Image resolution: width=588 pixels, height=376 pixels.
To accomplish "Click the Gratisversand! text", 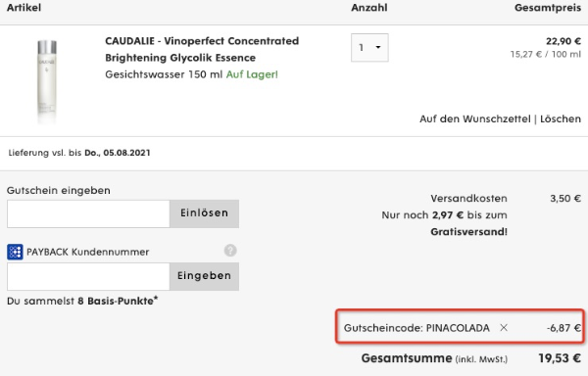I will [x=468, y=232].
